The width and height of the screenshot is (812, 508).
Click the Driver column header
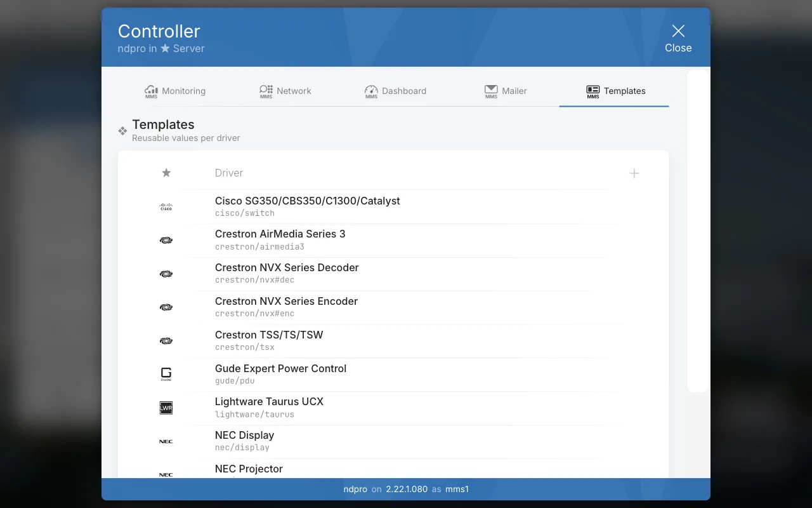(x=229, y=173)
